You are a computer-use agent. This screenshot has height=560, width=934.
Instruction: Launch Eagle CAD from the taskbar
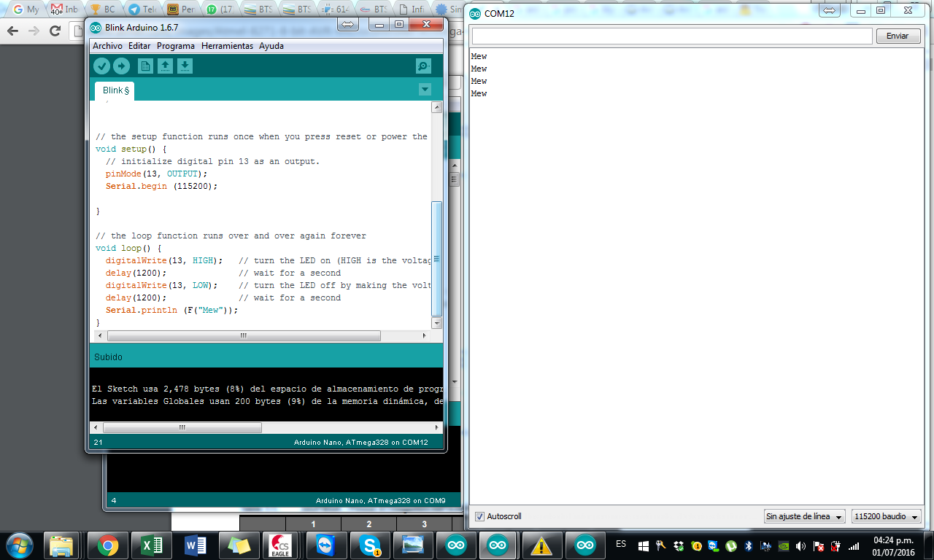tap(282, 545)
